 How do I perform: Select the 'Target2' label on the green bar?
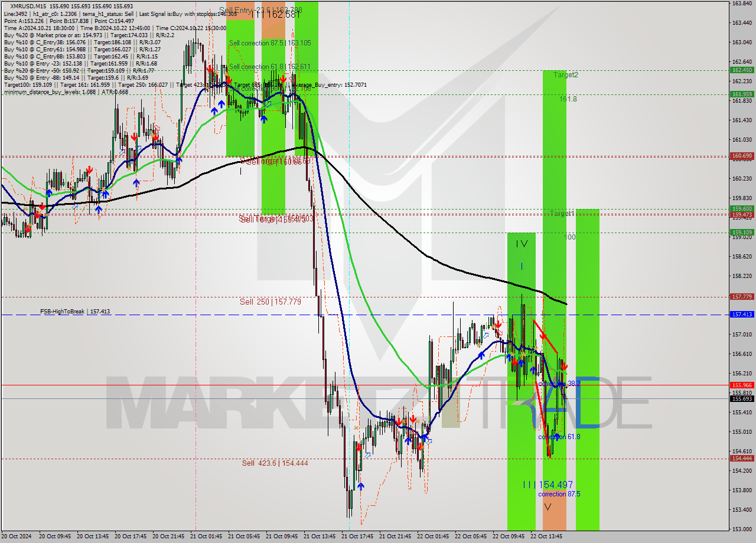pos(566,75)
